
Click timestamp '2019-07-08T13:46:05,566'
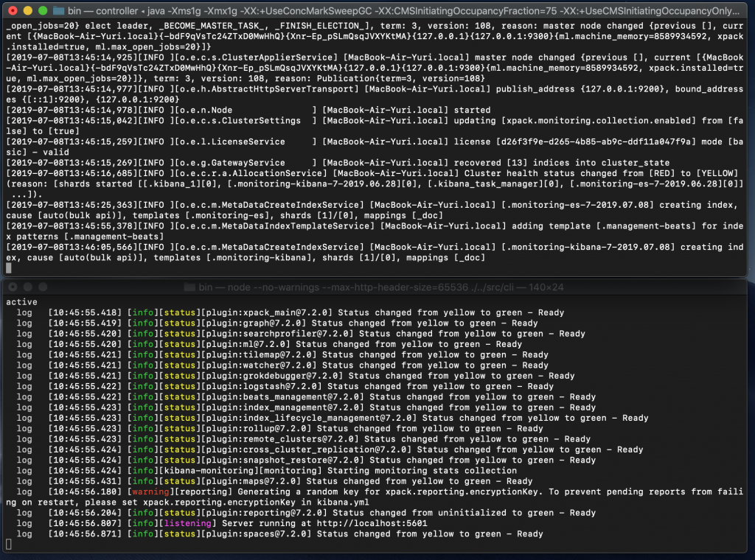coord(72,248)
